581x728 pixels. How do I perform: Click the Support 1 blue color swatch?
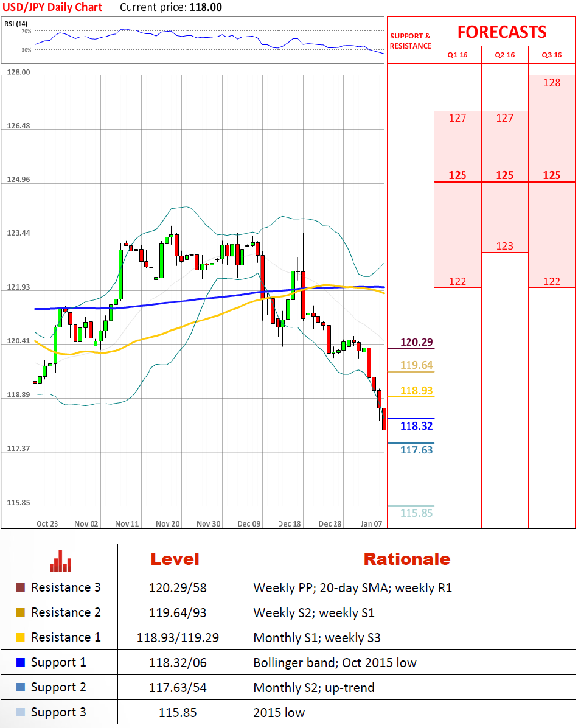[x=21, y=662]
